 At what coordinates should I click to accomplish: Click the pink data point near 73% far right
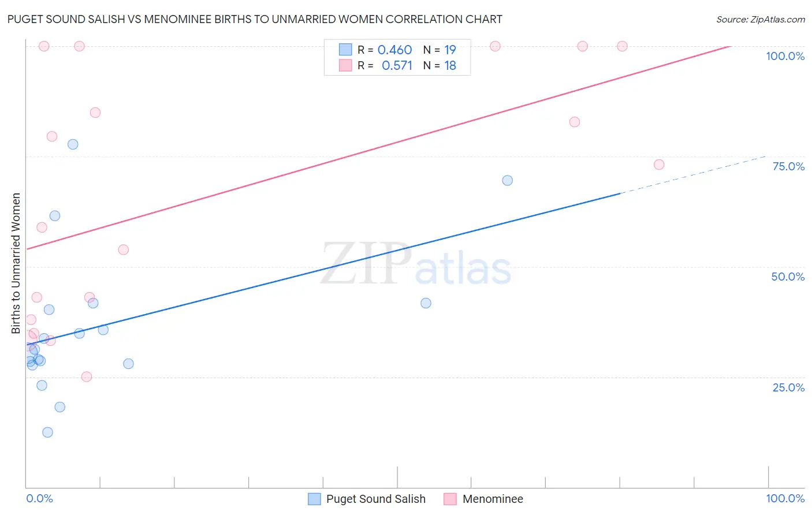[x=659, y=165]
